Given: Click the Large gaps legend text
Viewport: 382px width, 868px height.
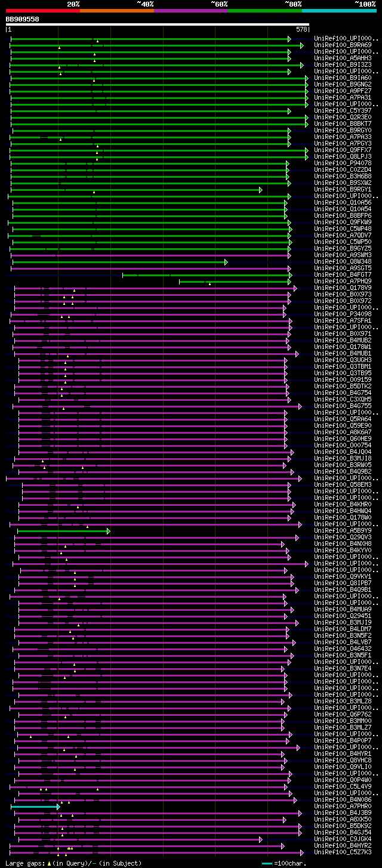Looking at the screenshot, I should (73, 863).
